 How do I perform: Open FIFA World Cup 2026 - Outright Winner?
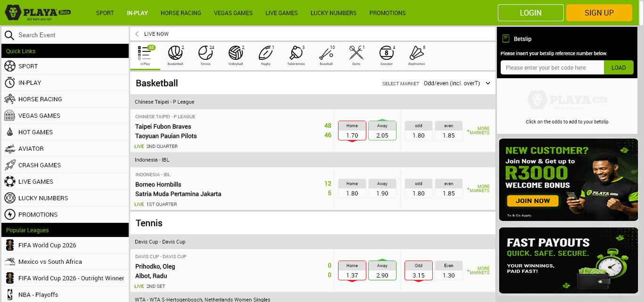click(x=65, y=278)
